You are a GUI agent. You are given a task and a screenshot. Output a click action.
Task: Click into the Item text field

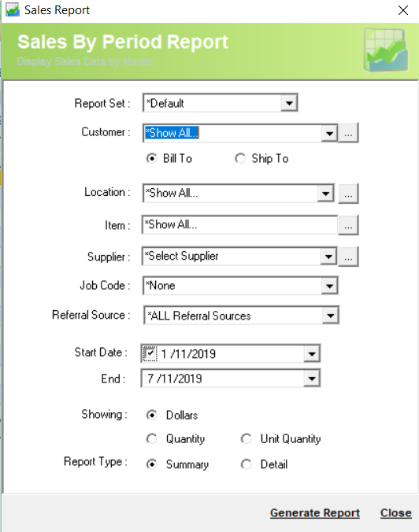point(239,224)
